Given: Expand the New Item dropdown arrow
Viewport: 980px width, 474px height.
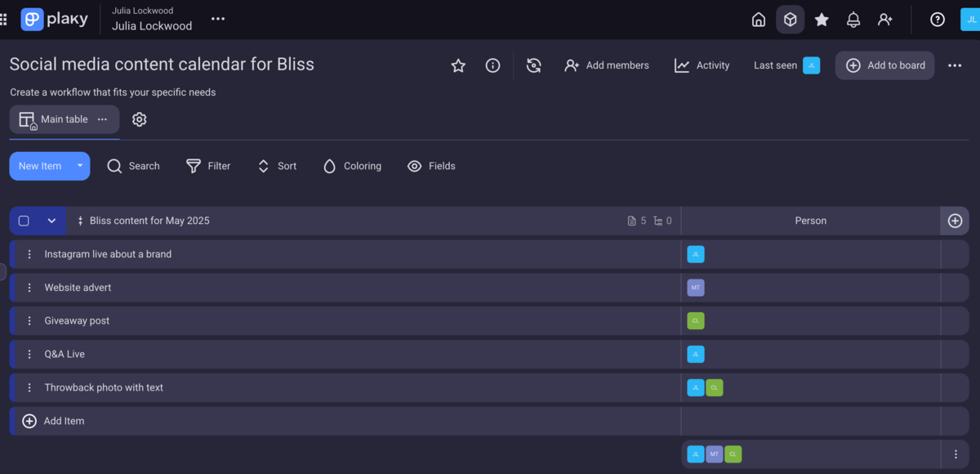Looking at the screenshot, I should pyautogui.click(x=80, y=166).
